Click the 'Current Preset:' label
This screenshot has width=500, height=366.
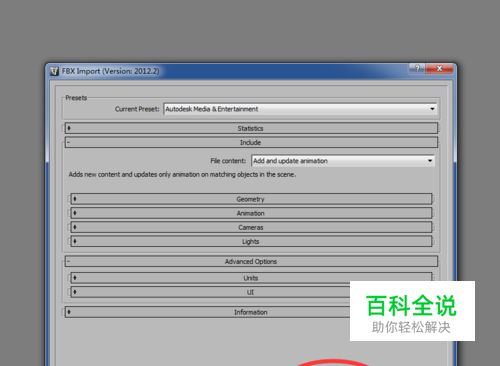[137, 109]
